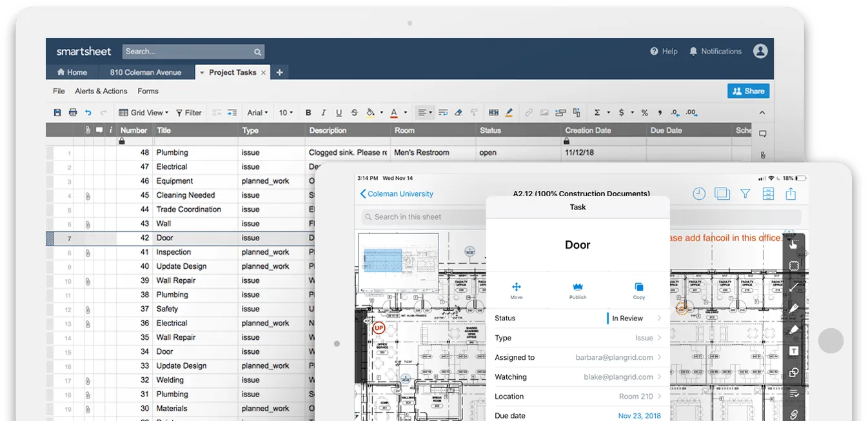Viewport: 868px width, 421px height.
Task: Apply underline formatting in Smartsheet toolbar
Action: click(x=339, y=112)
